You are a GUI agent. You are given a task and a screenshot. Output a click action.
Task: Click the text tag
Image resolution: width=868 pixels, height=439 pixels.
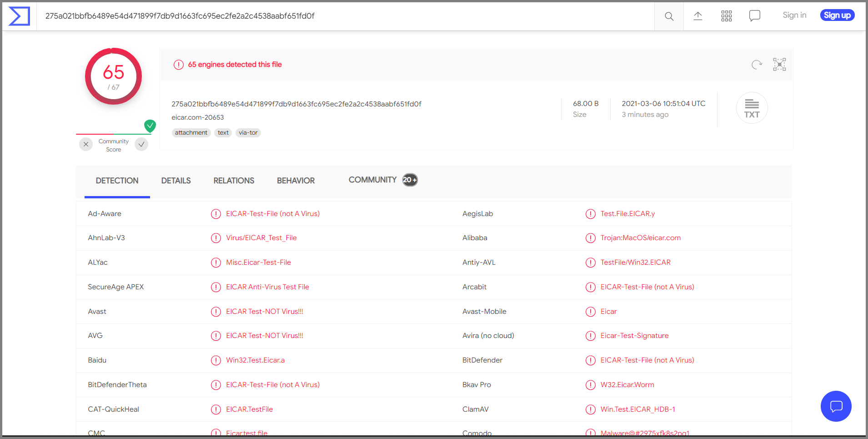click(223, 133)
